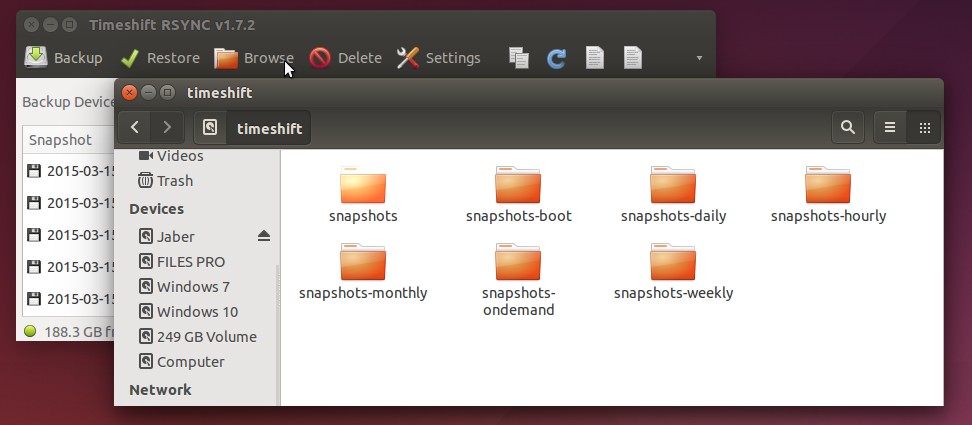Click the Backup button in Timeshift toolbar
The height and width of the screenshot is (425, 972).
[x=63, y=58]
